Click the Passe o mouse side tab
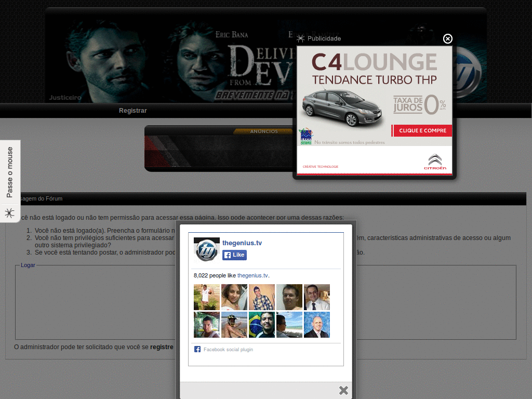Viewport: 532px width, 399px height. (x=10, y=172)
